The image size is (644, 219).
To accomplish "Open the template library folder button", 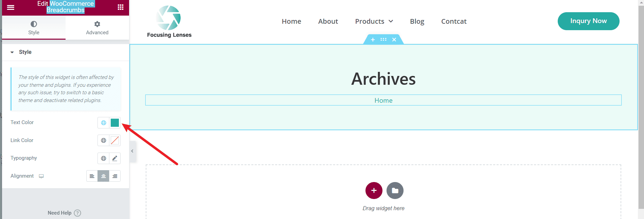I will 395,191.
